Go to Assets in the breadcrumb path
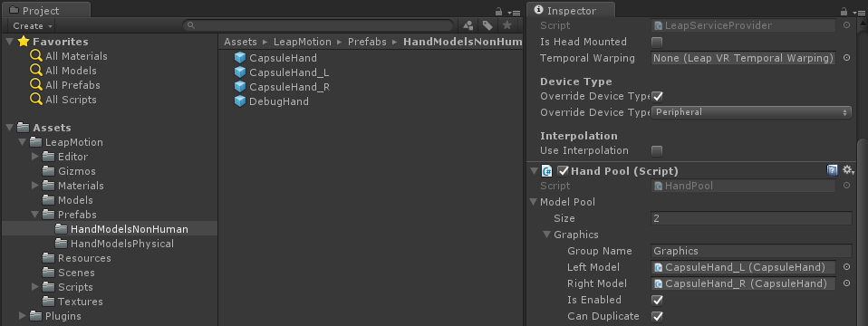This screenshot has height=326, width=868. (x=241, y=42)
